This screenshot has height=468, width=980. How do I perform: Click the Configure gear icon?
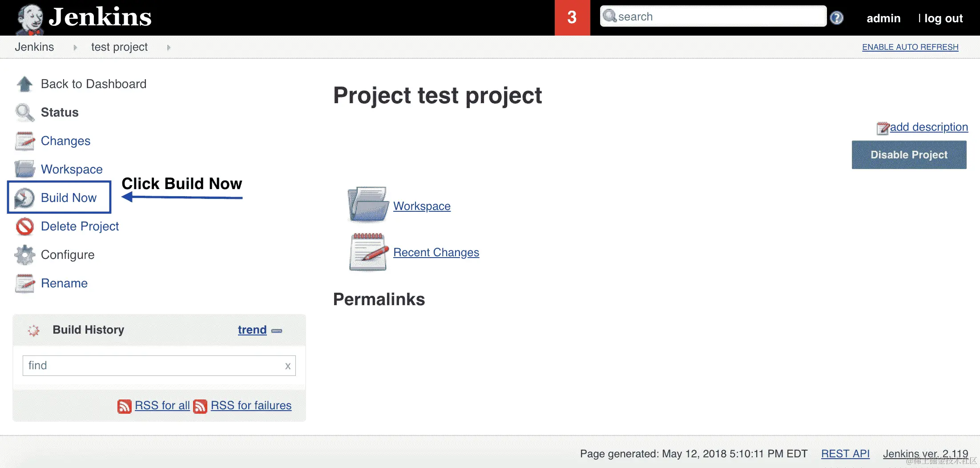(25, 255)
